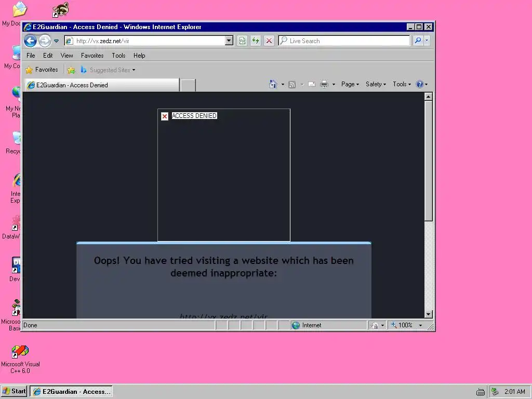Expand the Home button dropdown arrow

tap(283, 84)
